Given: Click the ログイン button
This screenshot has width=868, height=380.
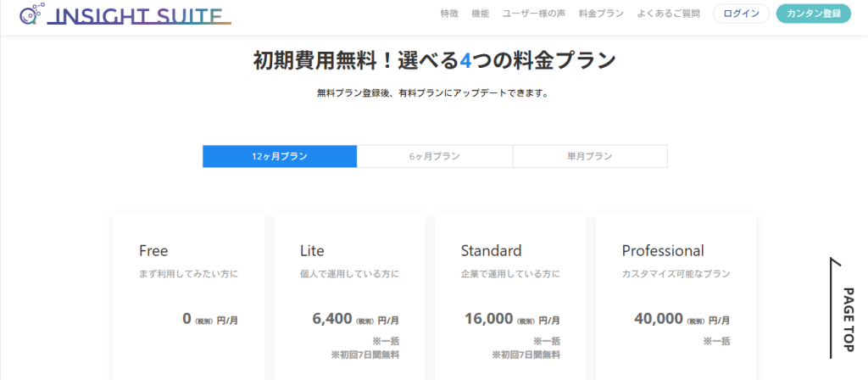Looking at the screenshot, I should [x=741, y=14].
